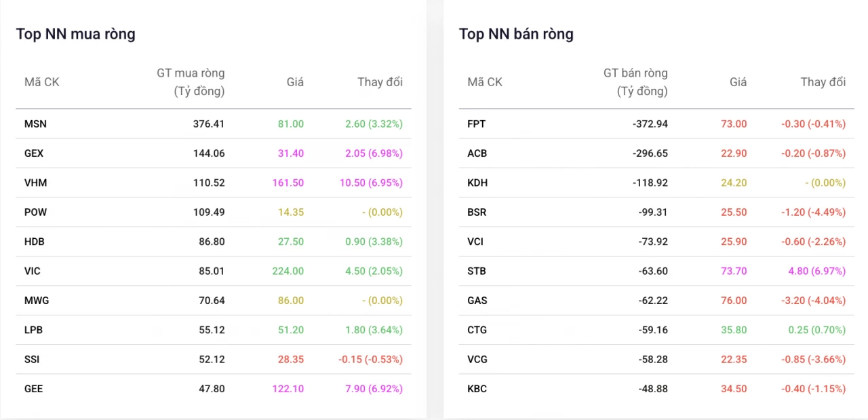Click the STB stock code

(x=477, y=271)
